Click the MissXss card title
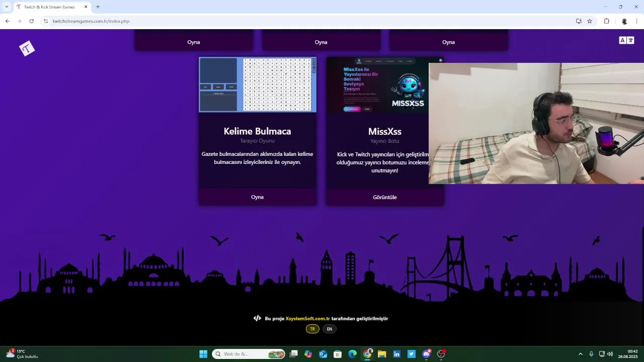Screen dimensions: 644x362 (385, 131)
